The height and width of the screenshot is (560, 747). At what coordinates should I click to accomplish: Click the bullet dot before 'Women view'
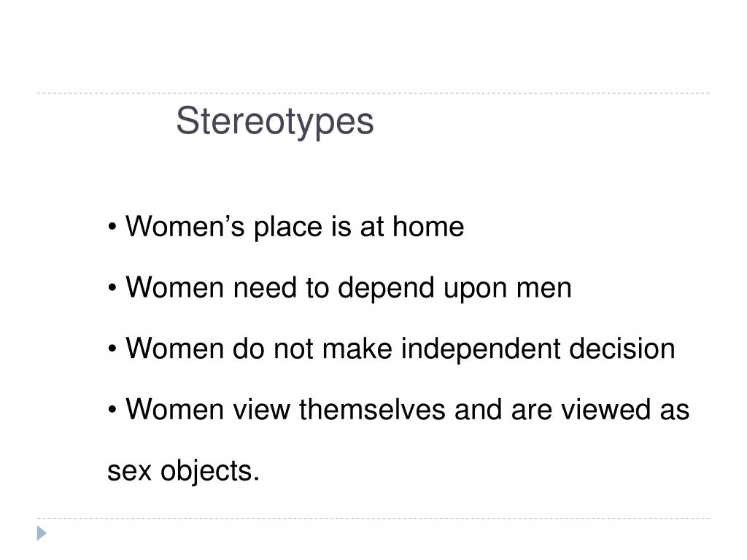click(112, 410)
